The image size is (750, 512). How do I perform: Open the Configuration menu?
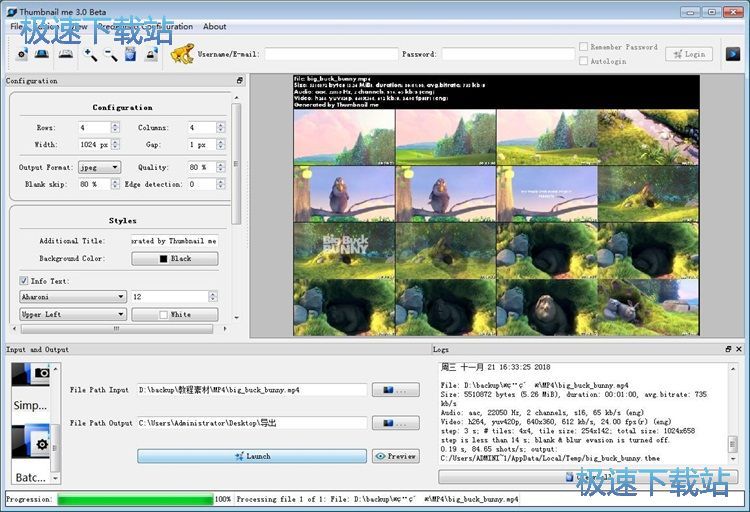tap(167, 26)
